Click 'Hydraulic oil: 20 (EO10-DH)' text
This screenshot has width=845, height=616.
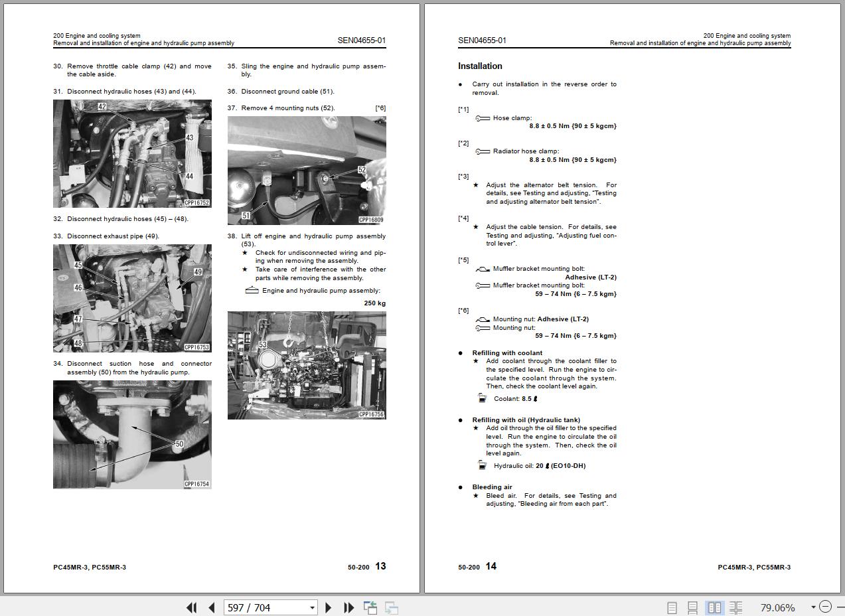point(540,466)
